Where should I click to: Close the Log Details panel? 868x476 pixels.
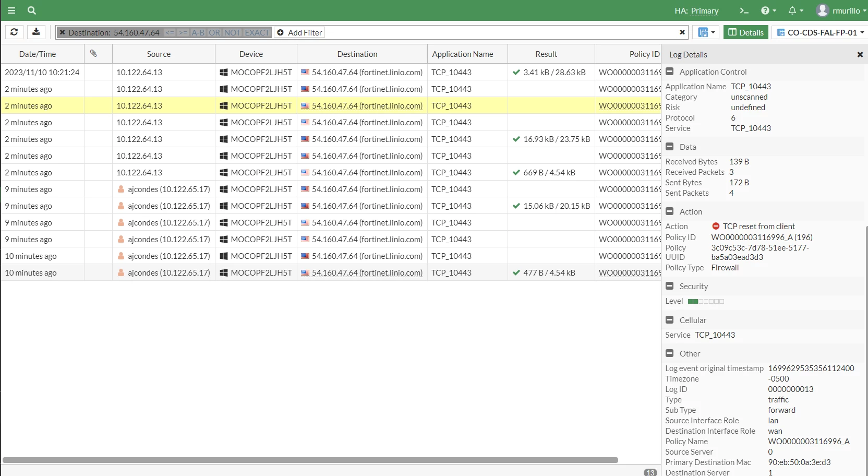(x=860, y=54)
